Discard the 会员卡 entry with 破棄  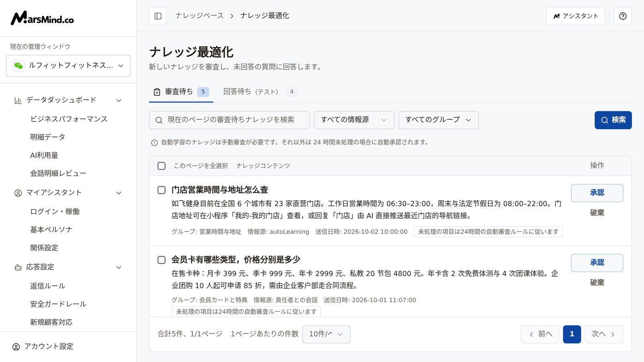(597, 283)
